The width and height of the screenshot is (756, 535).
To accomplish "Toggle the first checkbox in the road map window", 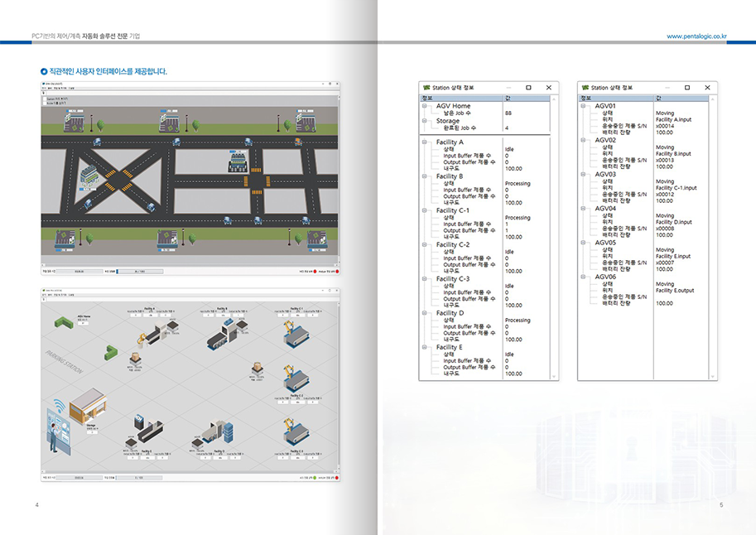I will tap(45, 97).
